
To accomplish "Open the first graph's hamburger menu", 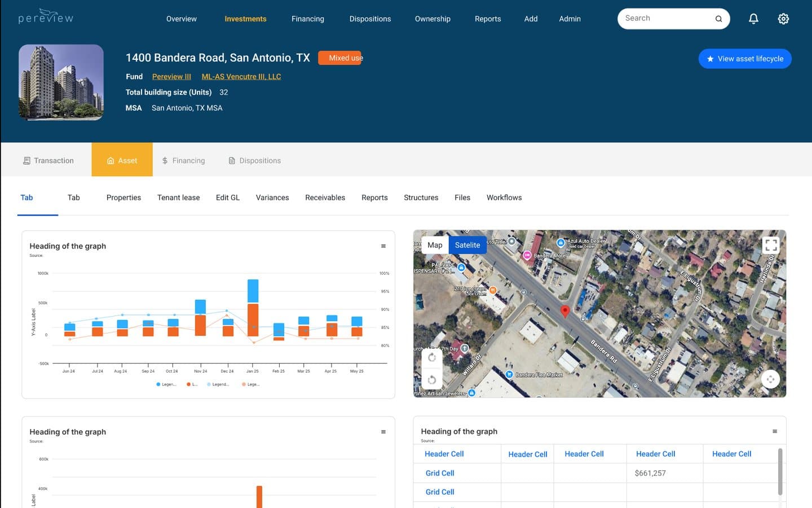I will pyautogui.click(x=383, y=246).
